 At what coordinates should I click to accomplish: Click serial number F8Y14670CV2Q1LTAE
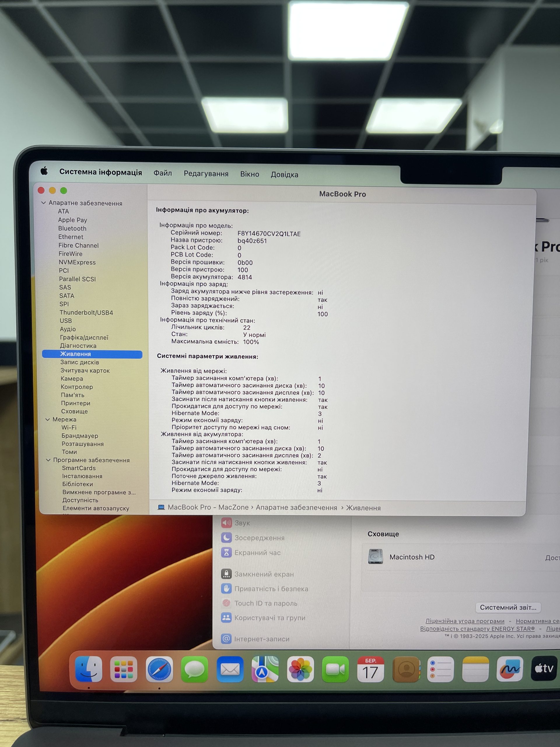pyautogui.click(x=269, y=234)
